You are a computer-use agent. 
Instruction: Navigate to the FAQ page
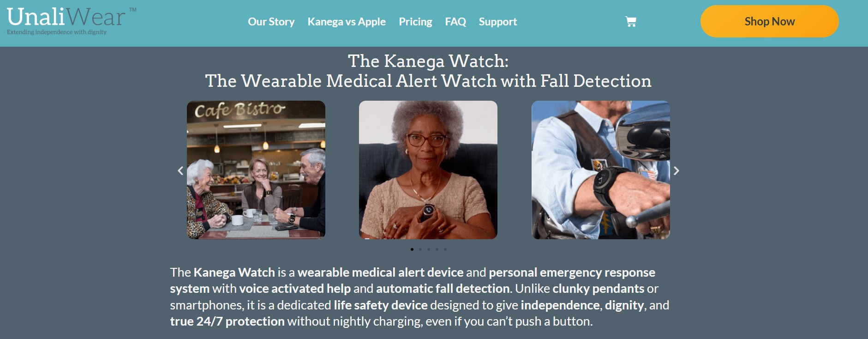pos(455,22)
